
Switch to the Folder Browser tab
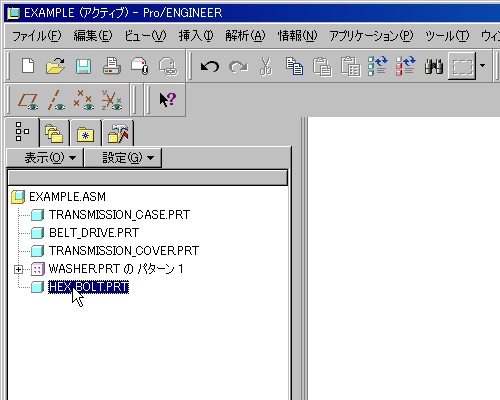(x=54, y=134)
